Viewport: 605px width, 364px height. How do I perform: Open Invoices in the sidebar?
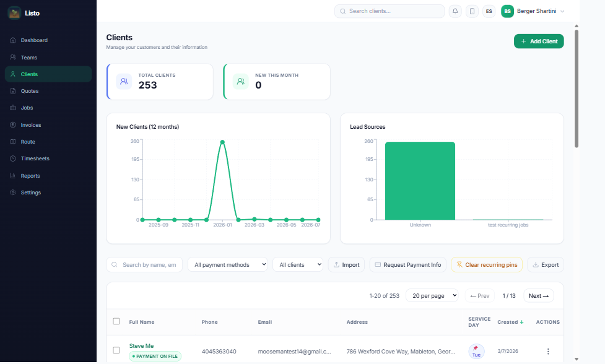48,125
